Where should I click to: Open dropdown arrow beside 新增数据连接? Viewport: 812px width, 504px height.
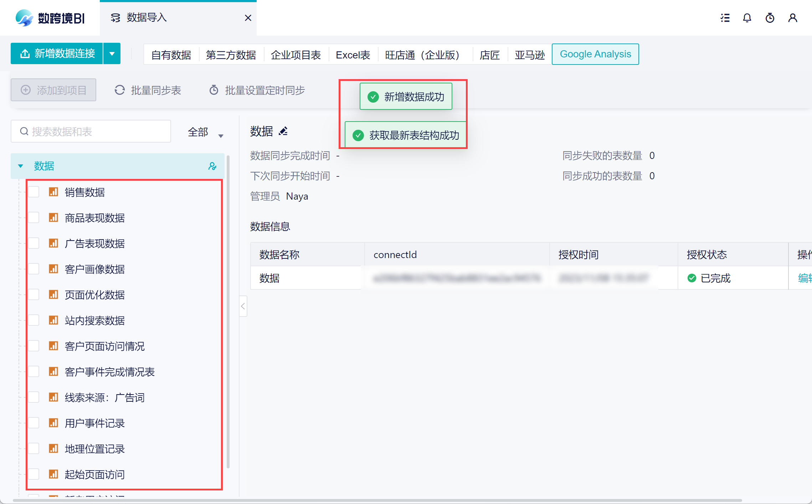tap(112, 54)
